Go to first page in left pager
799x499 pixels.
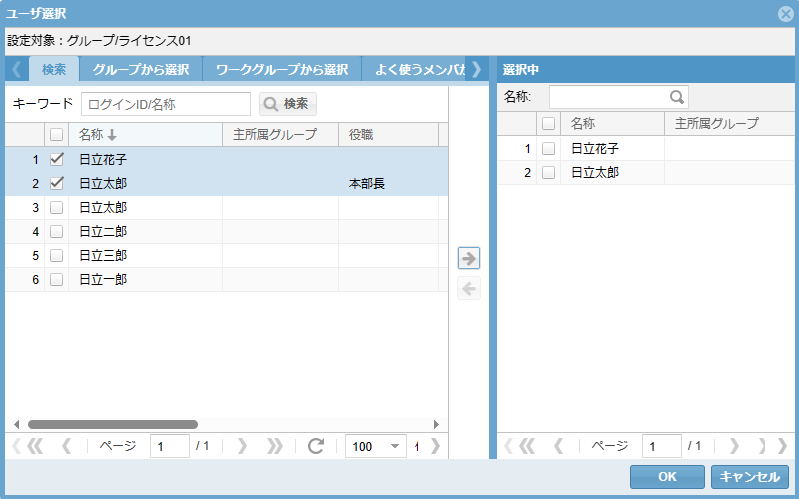tap(35, 446)
